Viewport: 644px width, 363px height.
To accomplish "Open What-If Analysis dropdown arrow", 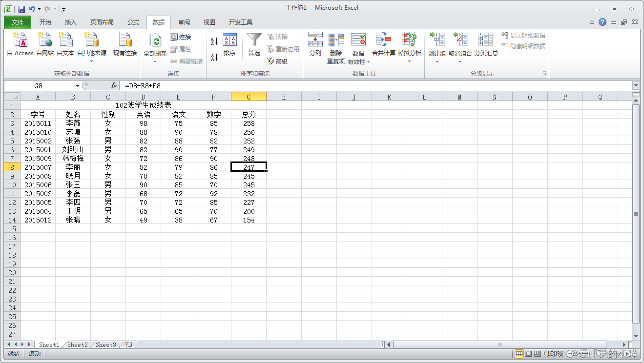I will click(409, 61).
